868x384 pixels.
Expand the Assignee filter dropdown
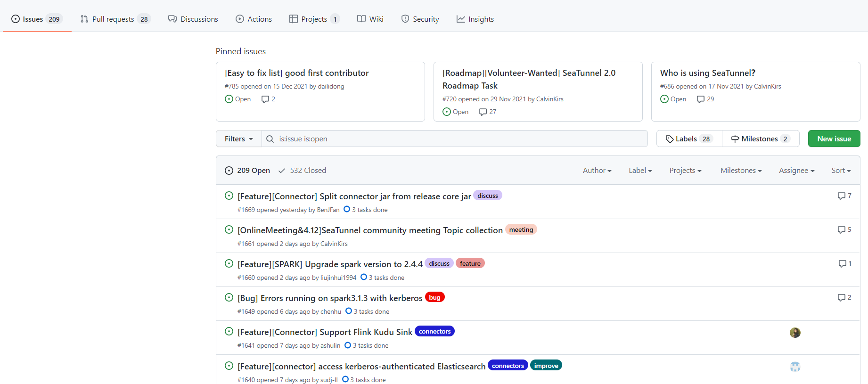click(796, 171)
